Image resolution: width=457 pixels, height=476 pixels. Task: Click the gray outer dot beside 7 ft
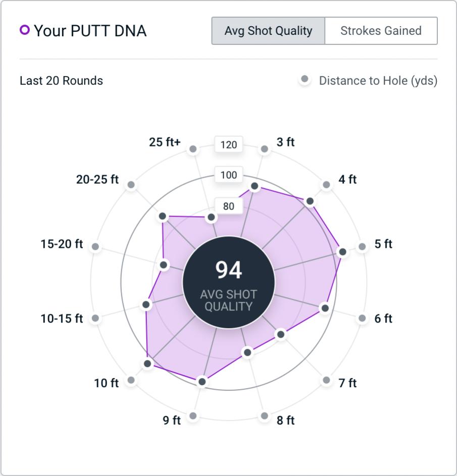click(x=327, y=380)
